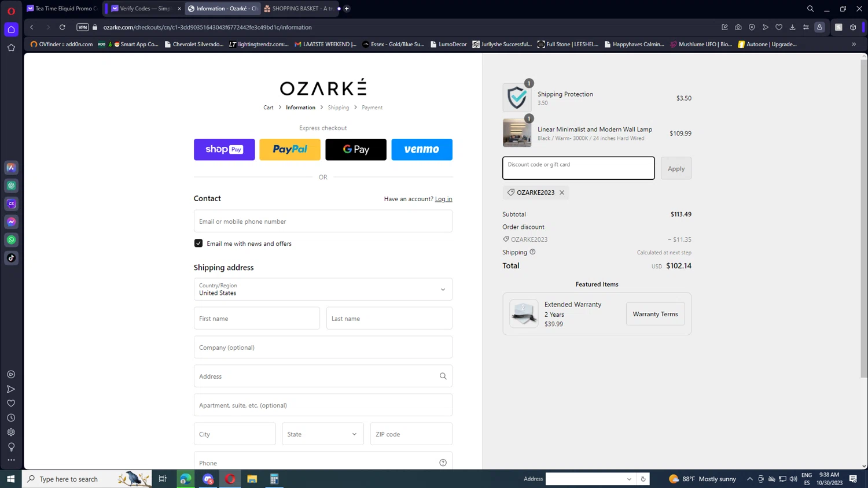Viewport: 868px width, 488px height.
Task: Click browser address bar URL
Action: click(207, 27)
